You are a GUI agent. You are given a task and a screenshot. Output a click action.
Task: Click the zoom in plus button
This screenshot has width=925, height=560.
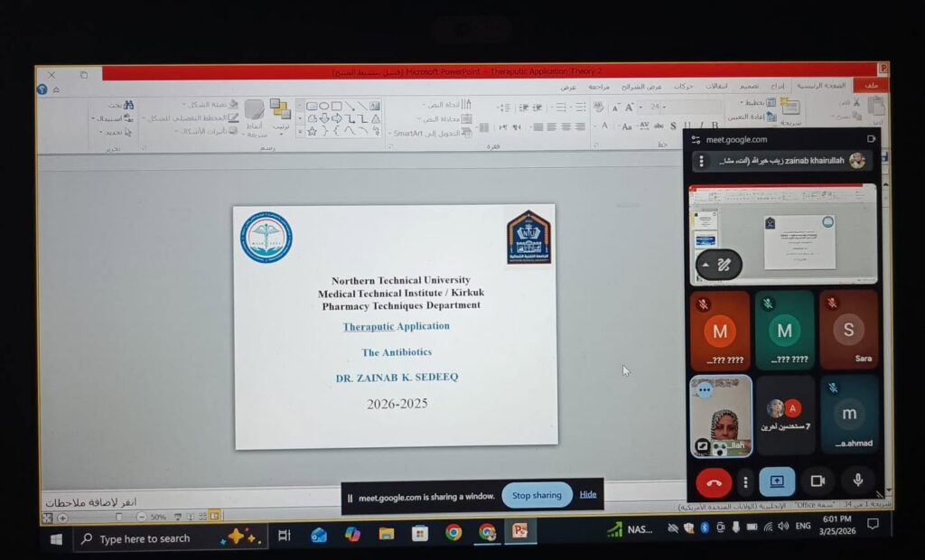[x=62, y=518]
